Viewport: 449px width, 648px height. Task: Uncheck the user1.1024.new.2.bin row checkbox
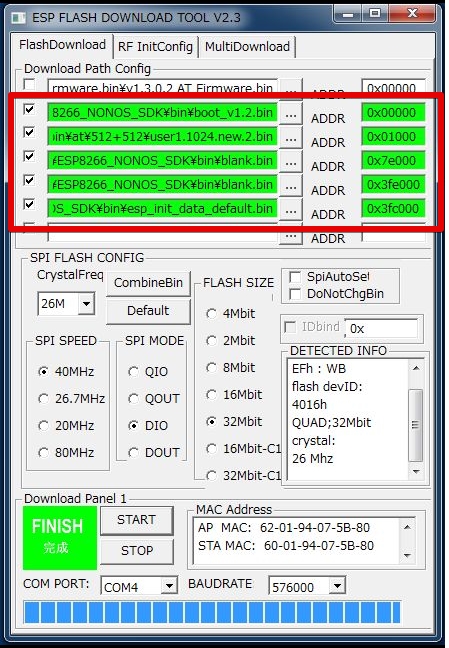(x=29, y=133)
